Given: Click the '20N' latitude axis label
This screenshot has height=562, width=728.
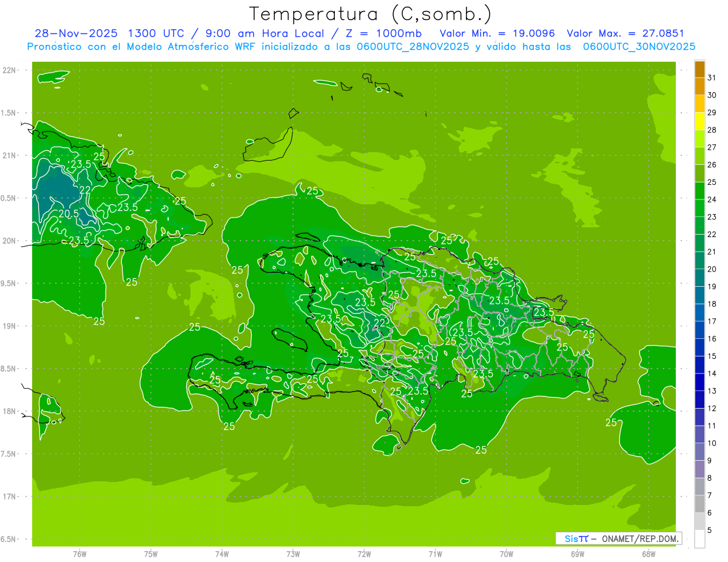Looking at the screenshot, I should (x=10, y=241).
